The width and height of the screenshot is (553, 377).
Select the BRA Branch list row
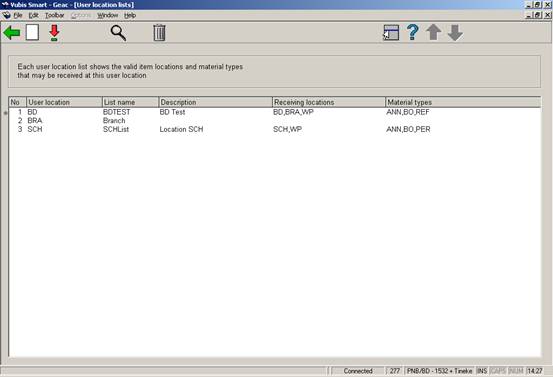point(275,121)
